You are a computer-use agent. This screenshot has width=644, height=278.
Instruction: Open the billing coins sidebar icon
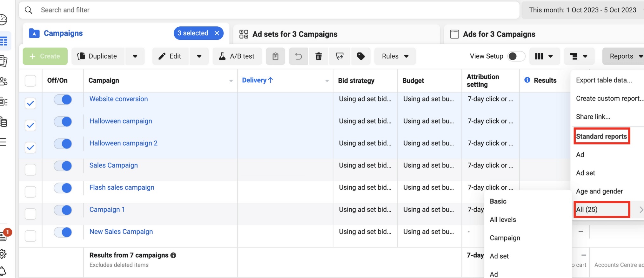pos(3,122)
